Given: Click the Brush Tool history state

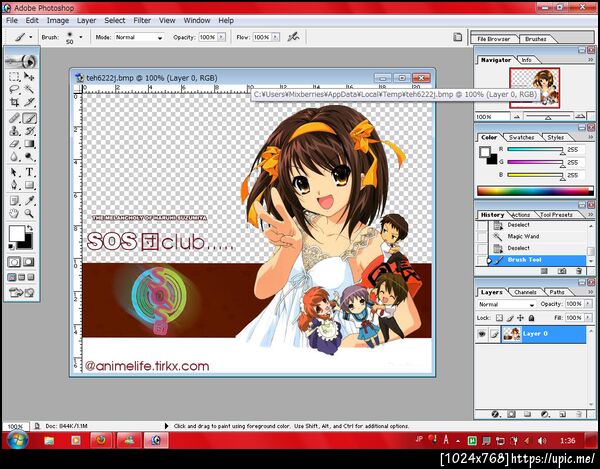Looking at the screenshot, I should pos(537,260).
